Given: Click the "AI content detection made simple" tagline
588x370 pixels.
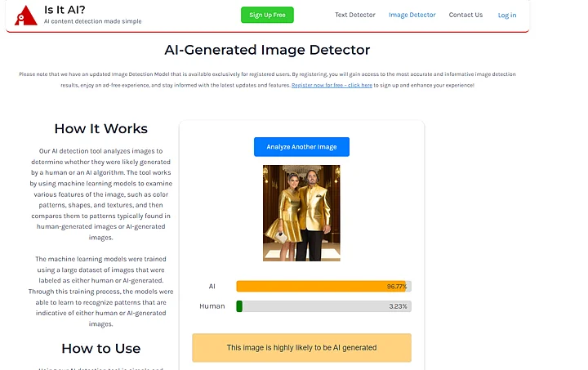Looking at the screenshot, I should [92, 22].
